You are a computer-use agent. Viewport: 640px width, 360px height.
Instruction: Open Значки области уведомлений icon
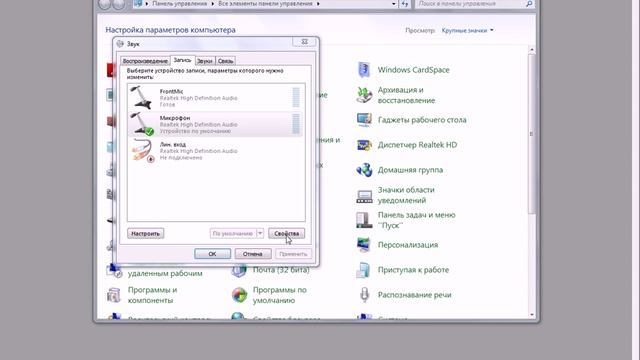364,196
